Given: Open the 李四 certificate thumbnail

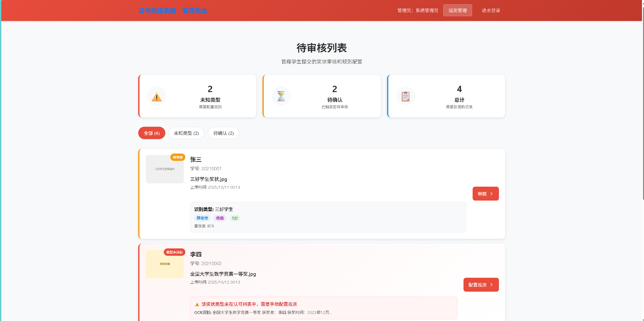Looking at the screenshot, I should click(x=165, y=266).
